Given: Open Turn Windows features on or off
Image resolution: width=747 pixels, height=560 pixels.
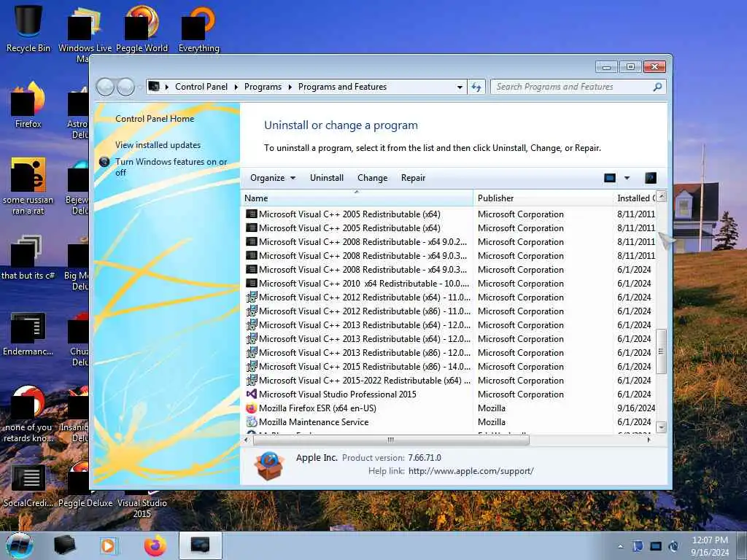Looking at the screenshot, I should (x=171, y=167).
